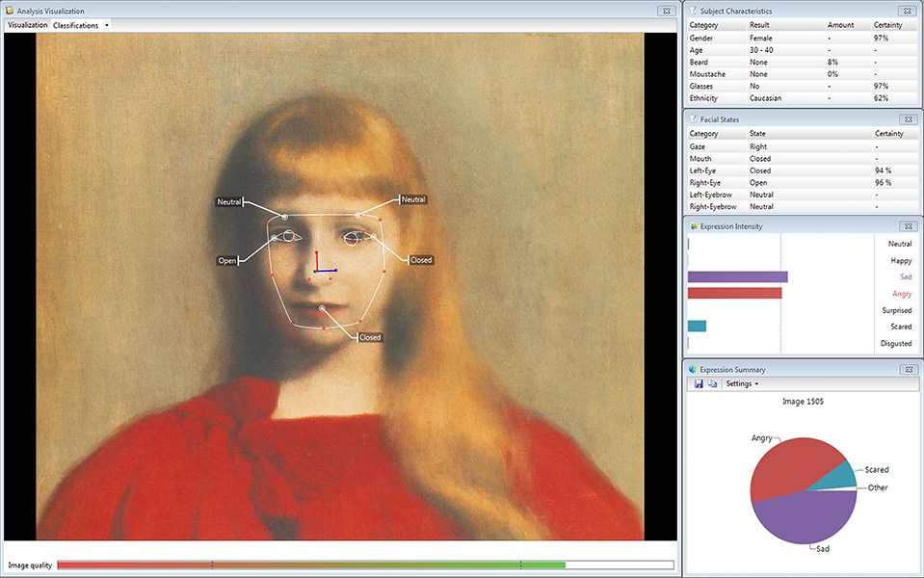Close the Expression Summary panel
The width and height of the screenshot is (924, 578).
pyautogui.click(x=908, y=369)
